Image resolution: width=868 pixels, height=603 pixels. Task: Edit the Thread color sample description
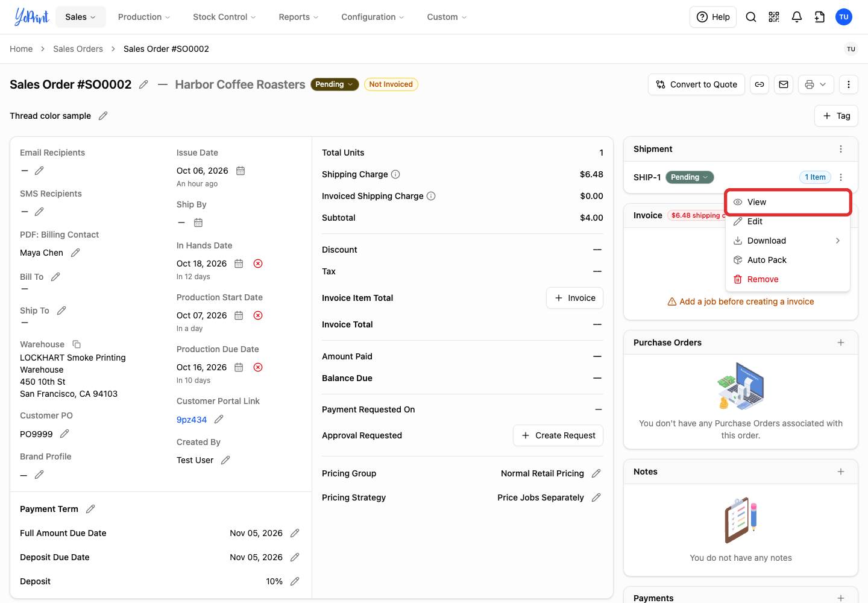[103, 116]
